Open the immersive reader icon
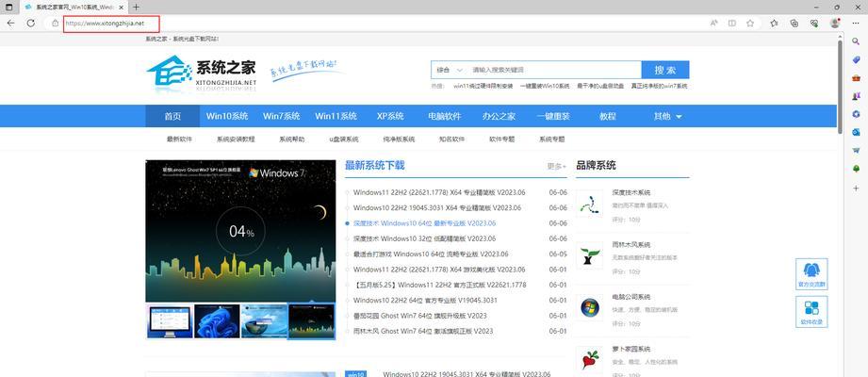868x377 pixels. click(732, 24)
